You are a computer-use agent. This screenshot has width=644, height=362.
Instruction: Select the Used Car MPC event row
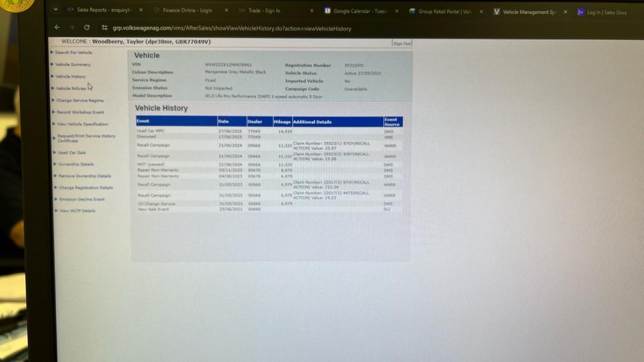coord(269,132)
